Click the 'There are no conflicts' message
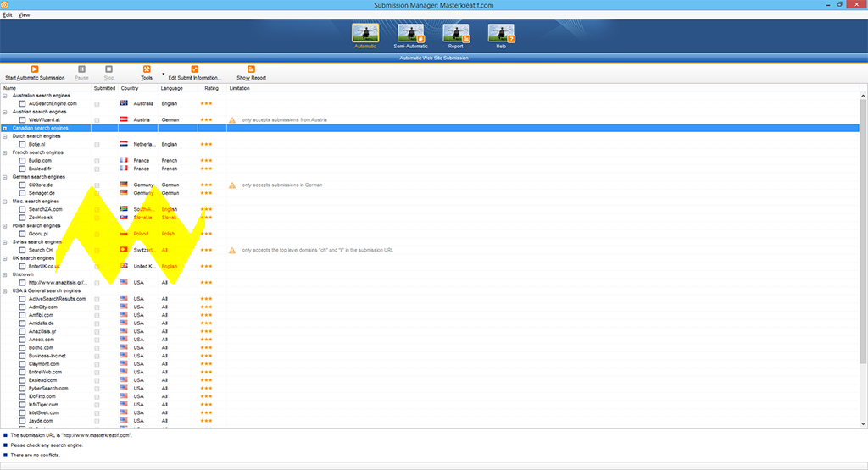Viewport: 868px width, 470px height. coord(35,455)
